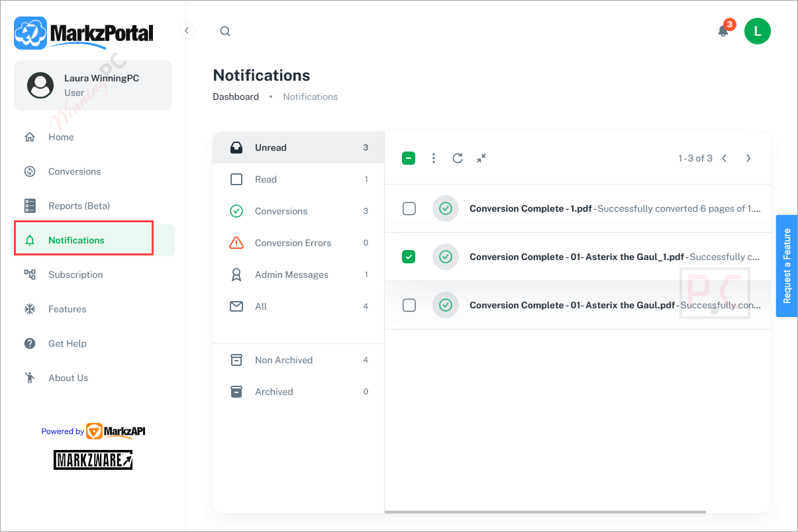Image resolution: width=798 pixels, height=532 pixels.
Task: Click the MarkzAPI powered-by logo
Action: (x=115, y=431)
